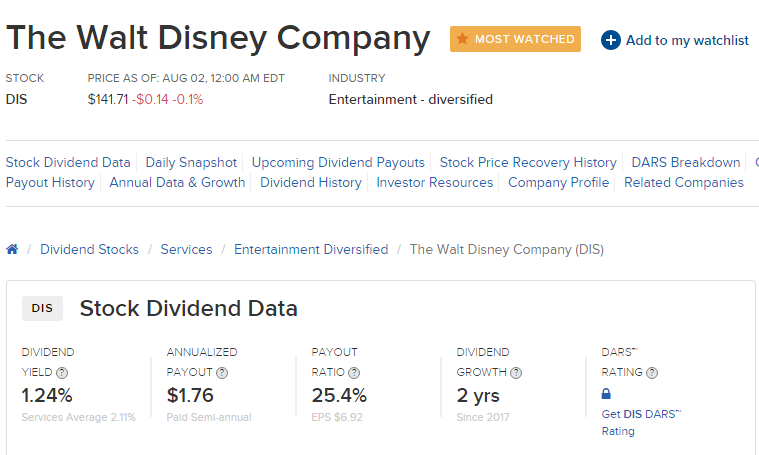This screenshot has height=455, width=759.
Task: Open Dividend Growth help question mark
Action: point(516,373)
